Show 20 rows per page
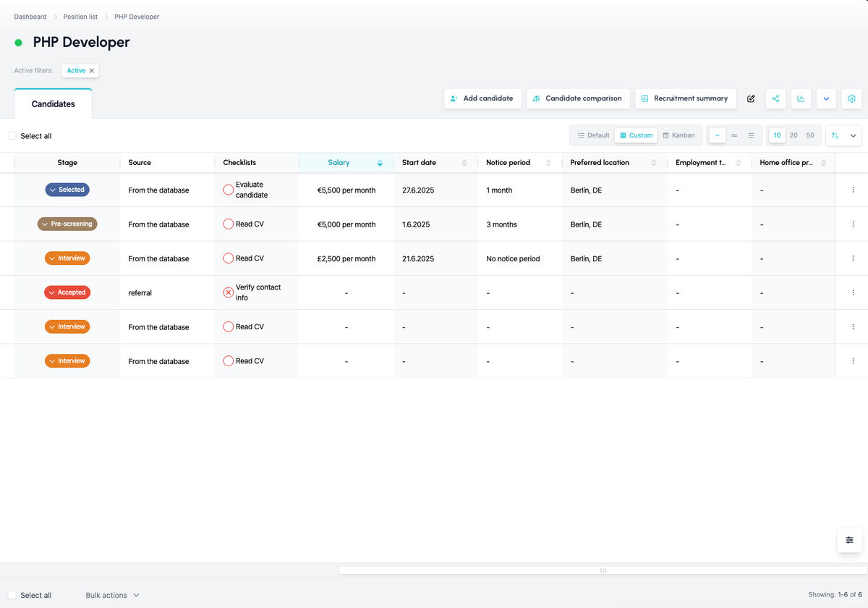The image size is (868, 608). point(793,135)
